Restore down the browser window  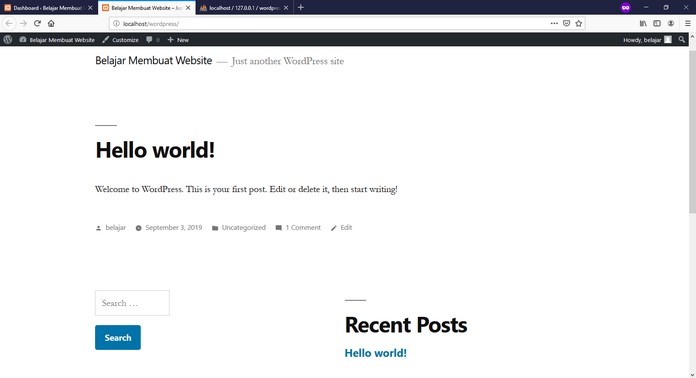click(666, 8)
